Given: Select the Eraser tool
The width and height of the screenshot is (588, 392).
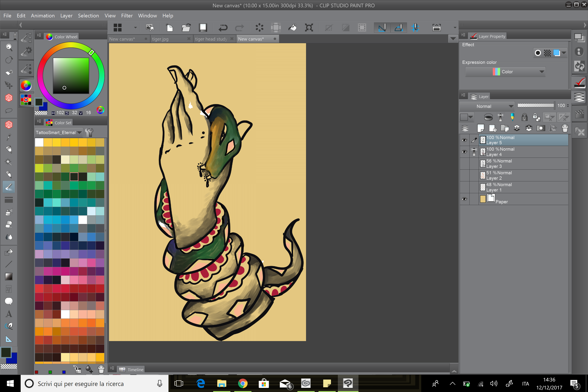Looking at the screenshot, I should [9, 224].
